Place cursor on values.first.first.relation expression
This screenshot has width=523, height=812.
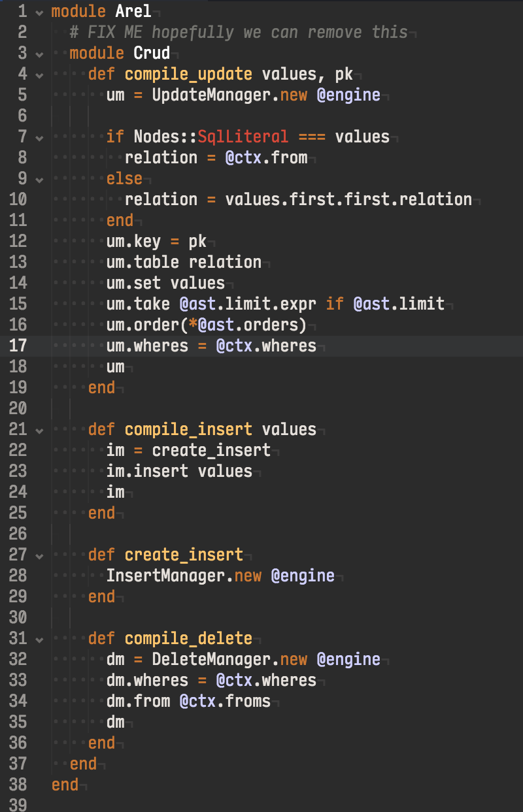tap(348, 199)
